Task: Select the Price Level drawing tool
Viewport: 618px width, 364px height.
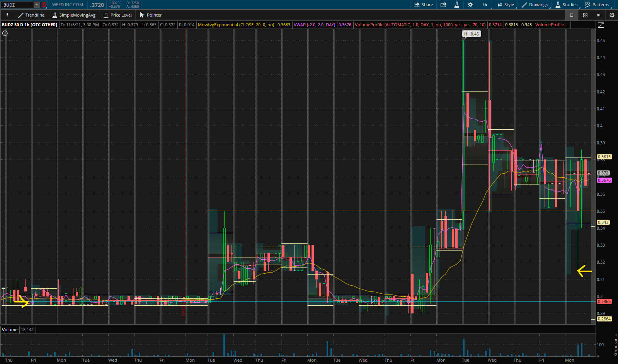Action: click(117, 15)
